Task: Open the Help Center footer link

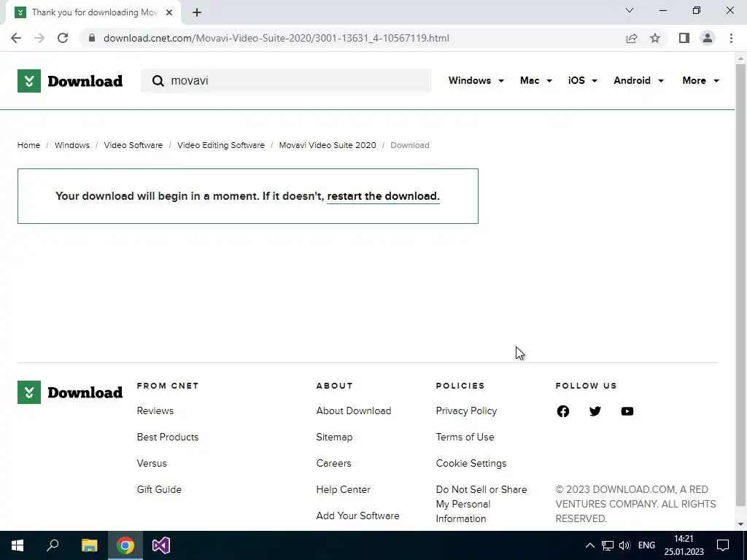Action: [x=343, y=489]
